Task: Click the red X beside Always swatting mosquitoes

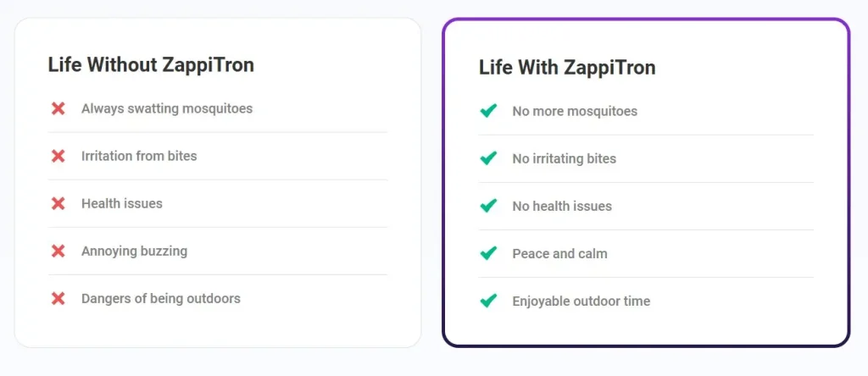Action: (58, 108)
